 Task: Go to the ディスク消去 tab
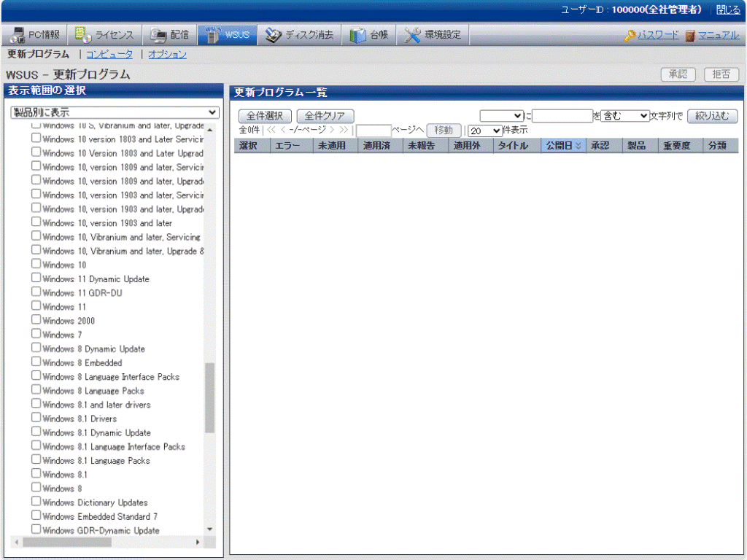(x=300, y=35)
